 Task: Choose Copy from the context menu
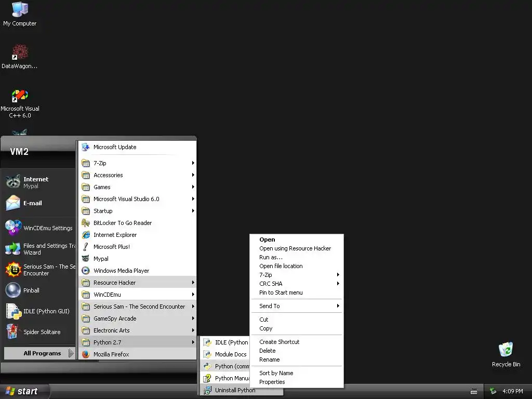[x=297, y=328]
